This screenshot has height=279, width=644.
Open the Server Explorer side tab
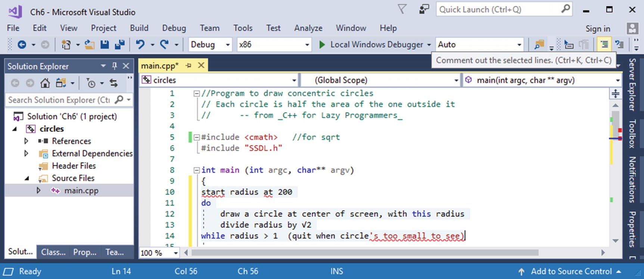pos(632,84)
